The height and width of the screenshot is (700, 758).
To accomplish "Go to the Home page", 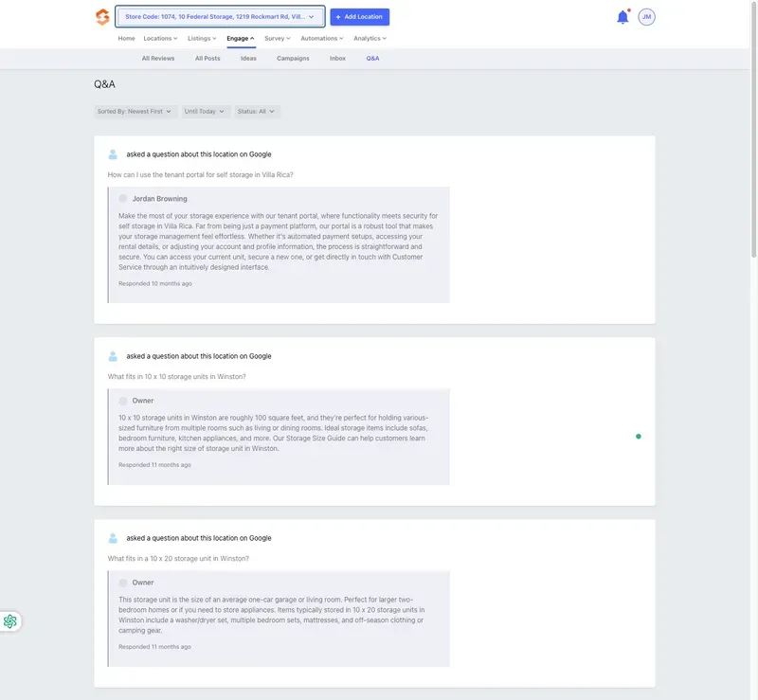I will tap(127, 38).
